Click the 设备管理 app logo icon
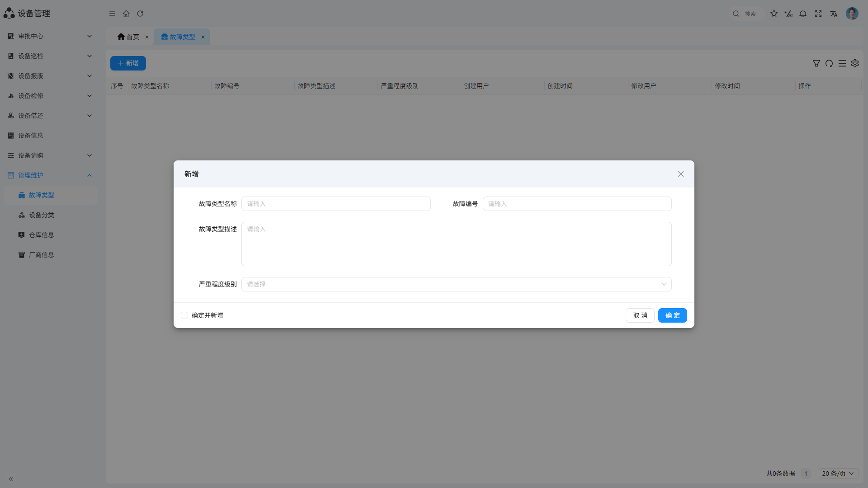 point(9,13)
